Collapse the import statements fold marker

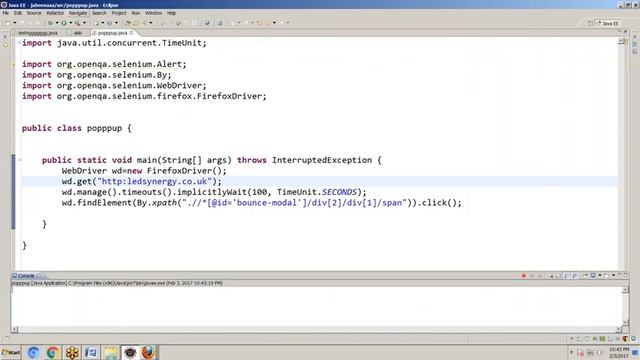pyautogui.click(x=19, y=43)
